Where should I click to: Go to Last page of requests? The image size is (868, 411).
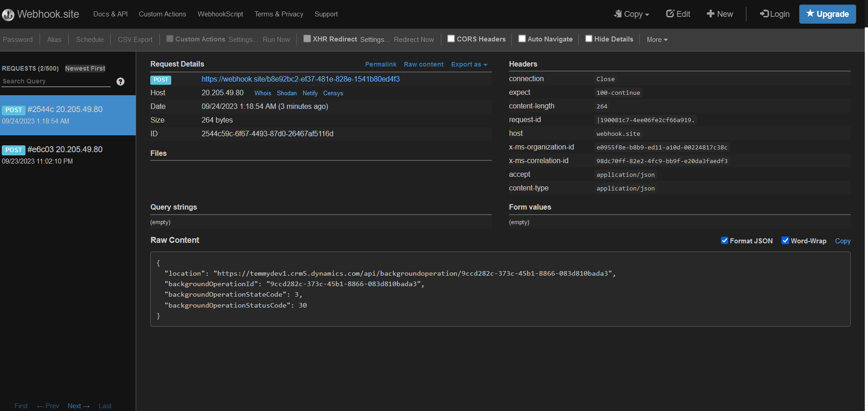point(105,406)
